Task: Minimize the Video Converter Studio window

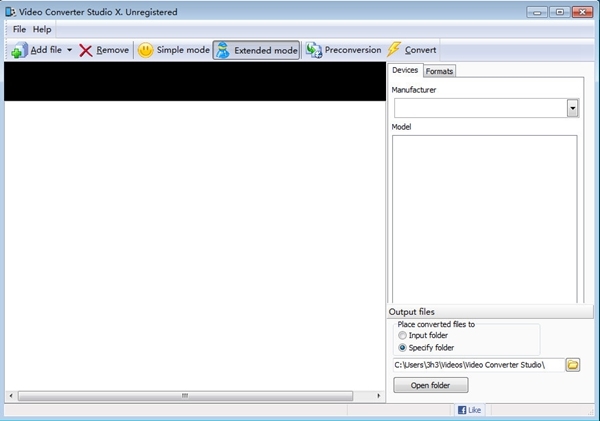Action: 536,12
